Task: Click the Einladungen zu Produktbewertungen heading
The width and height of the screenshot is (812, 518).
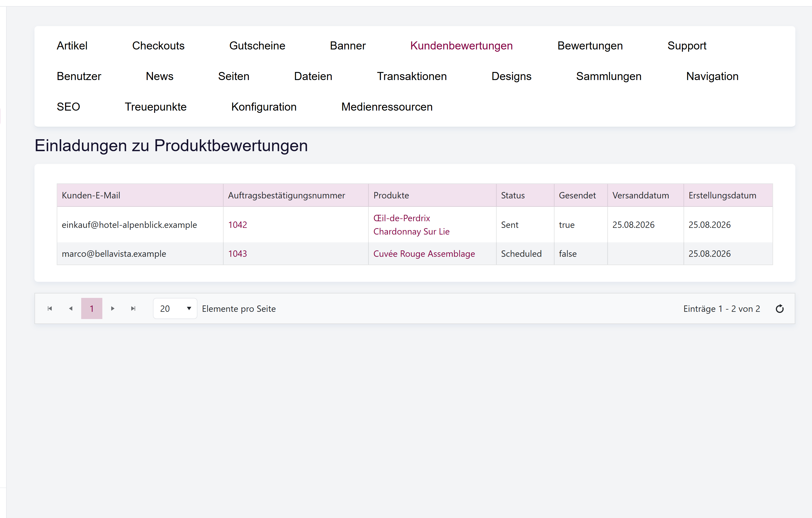Action: (x=171, y=146)
